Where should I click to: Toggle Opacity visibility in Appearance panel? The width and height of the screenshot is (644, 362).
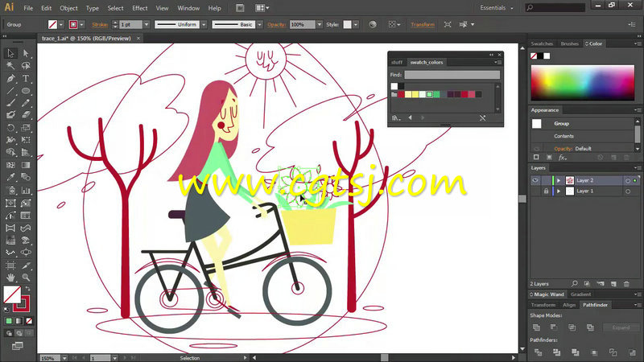[x=536, y=149]
